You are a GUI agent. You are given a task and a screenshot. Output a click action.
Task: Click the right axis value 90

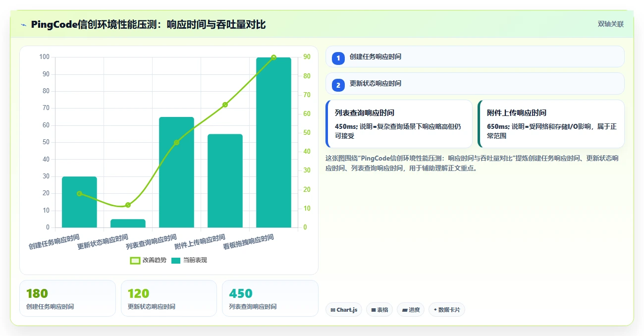(307, 57)
